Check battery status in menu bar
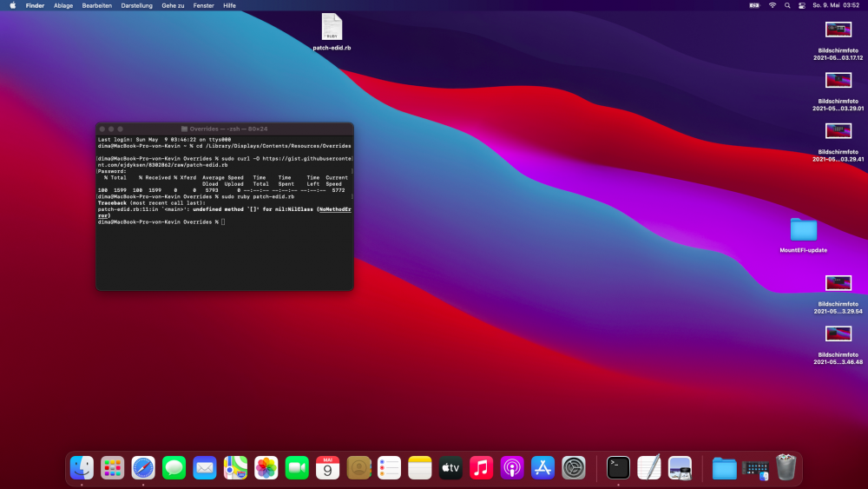 (754, 5)
